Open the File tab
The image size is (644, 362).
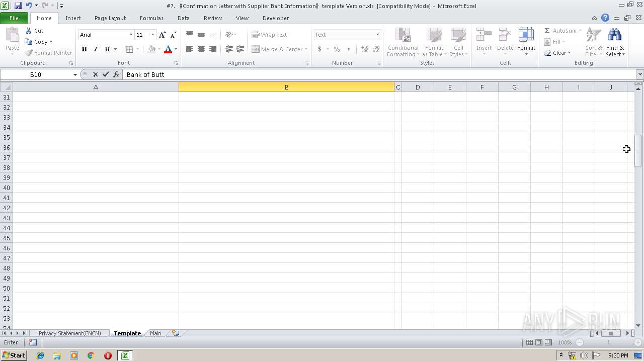coord(14,18)
